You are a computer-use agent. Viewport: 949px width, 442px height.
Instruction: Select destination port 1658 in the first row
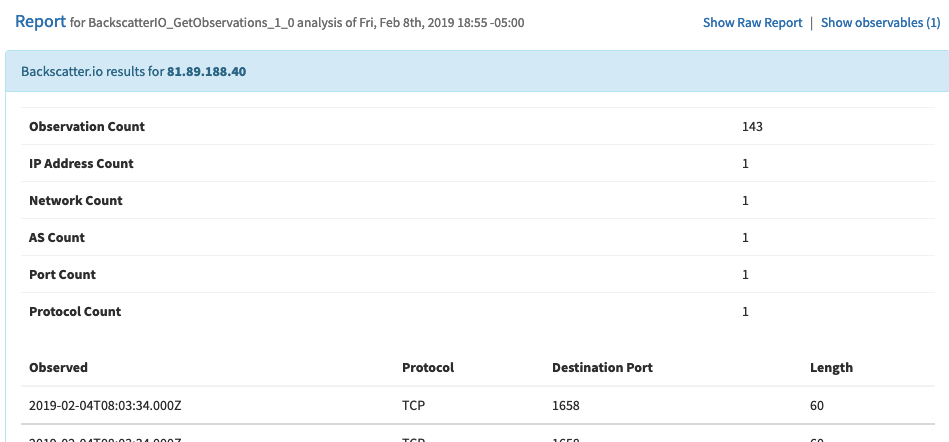click(566, 406)
